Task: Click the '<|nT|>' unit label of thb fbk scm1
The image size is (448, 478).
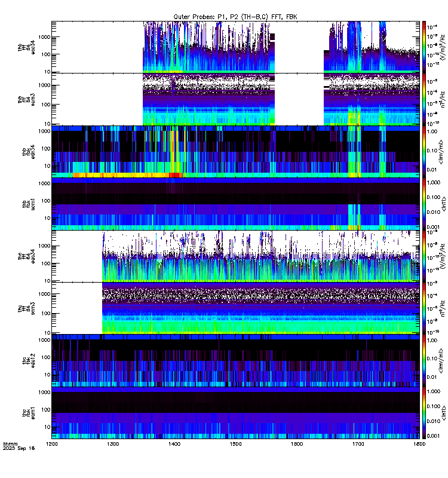Action: pos(443,204)
